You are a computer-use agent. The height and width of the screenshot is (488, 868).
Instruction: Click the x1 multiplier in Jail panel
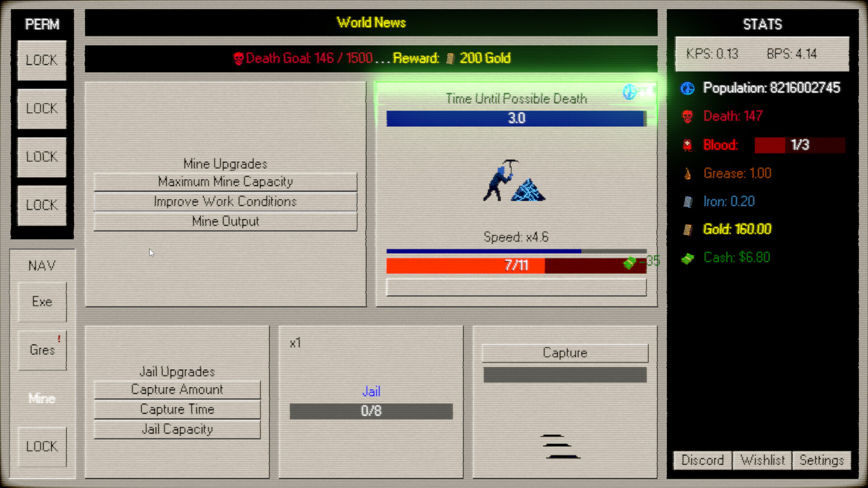pos(295,343)
